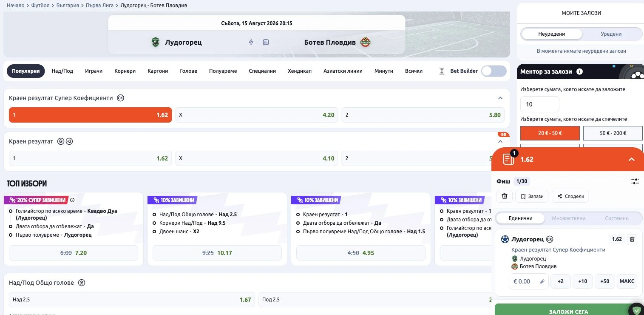
Task: Select boosted combo priced 10.17
Action: point(217,253)
